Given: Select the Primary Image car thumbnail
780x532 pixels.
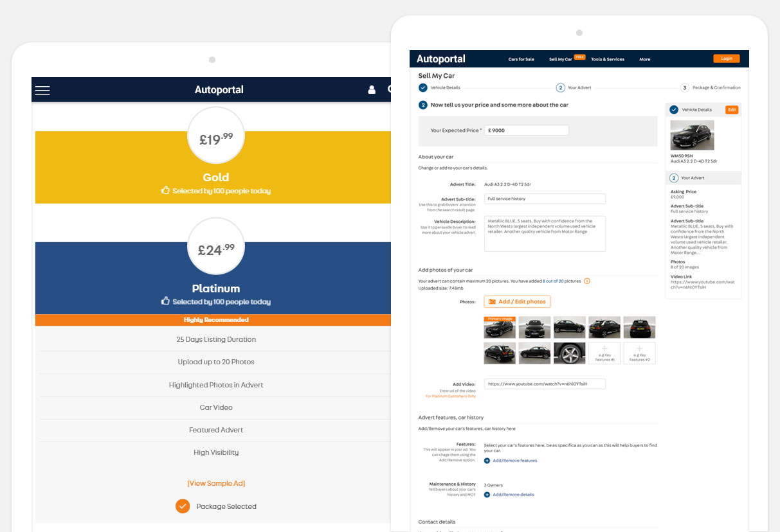Looking at the screenshot, I should 500,327.
